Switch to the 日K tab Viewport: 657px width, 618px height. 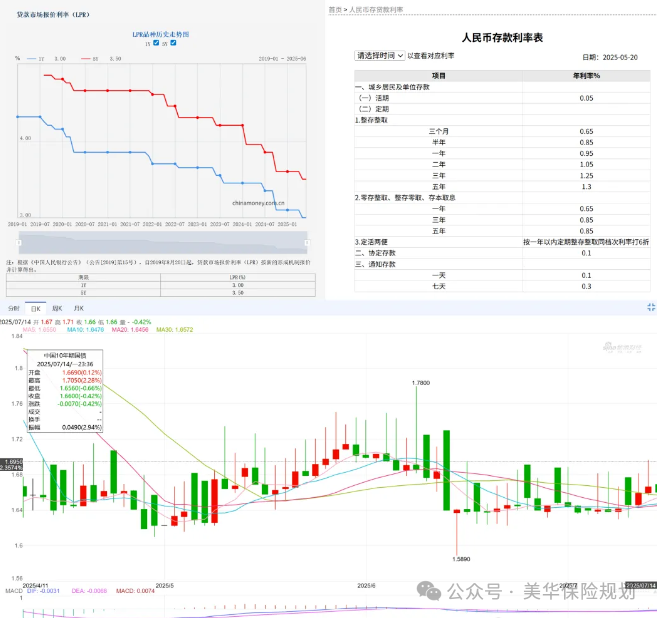coord(34,308)
